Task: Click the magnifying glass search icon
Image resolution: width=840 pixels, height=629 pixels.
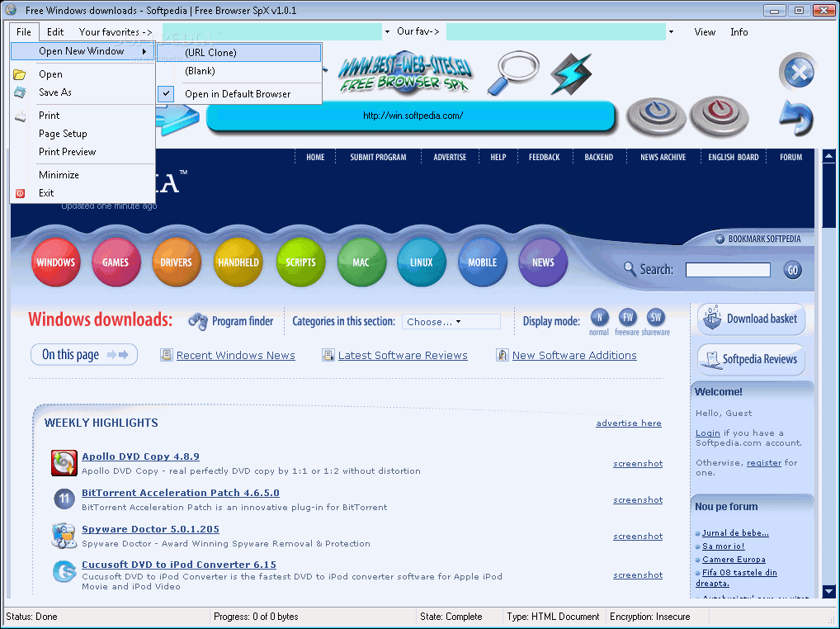Action: click(513, 73)
